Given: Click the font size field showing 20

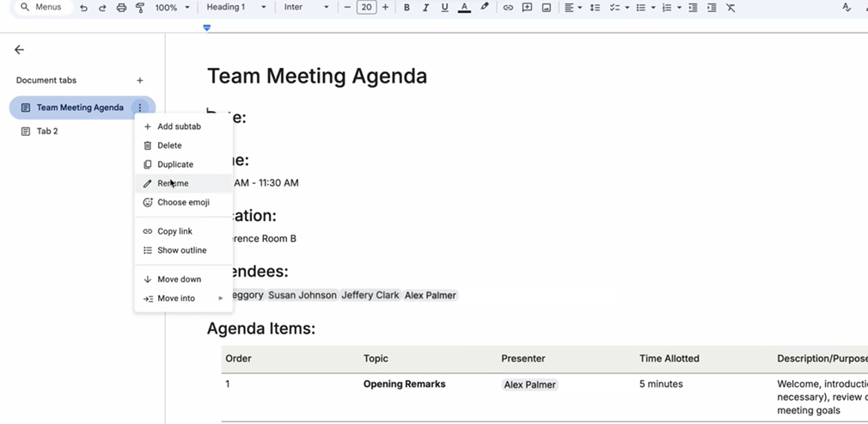Looking at the screenshot, I should 366,7.
